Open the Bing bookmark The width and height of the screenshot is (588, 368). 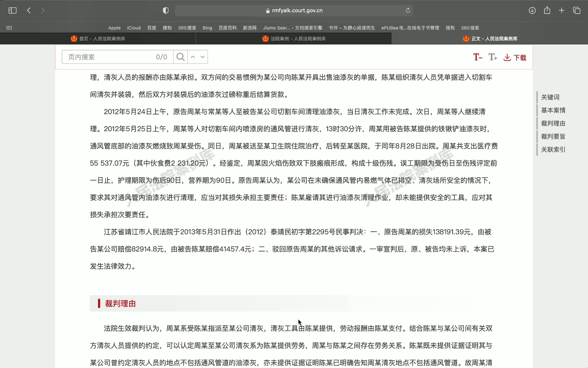[x=207, y=28]
